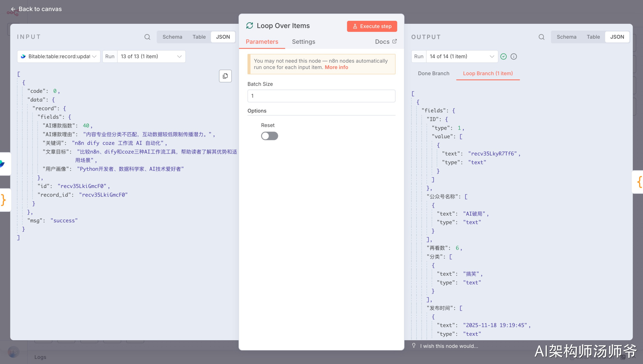Click the output panel search icon
This screenshot has width=643, height=364.
point(541,37)
